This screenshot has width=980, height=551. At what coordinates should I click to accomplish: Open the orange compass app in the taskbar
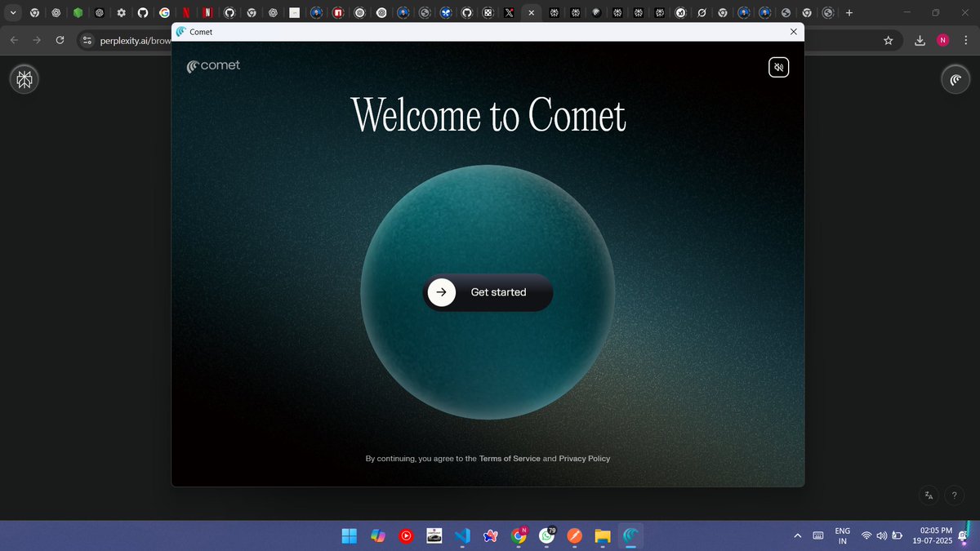pyautogui.click(x=575, y=536)
